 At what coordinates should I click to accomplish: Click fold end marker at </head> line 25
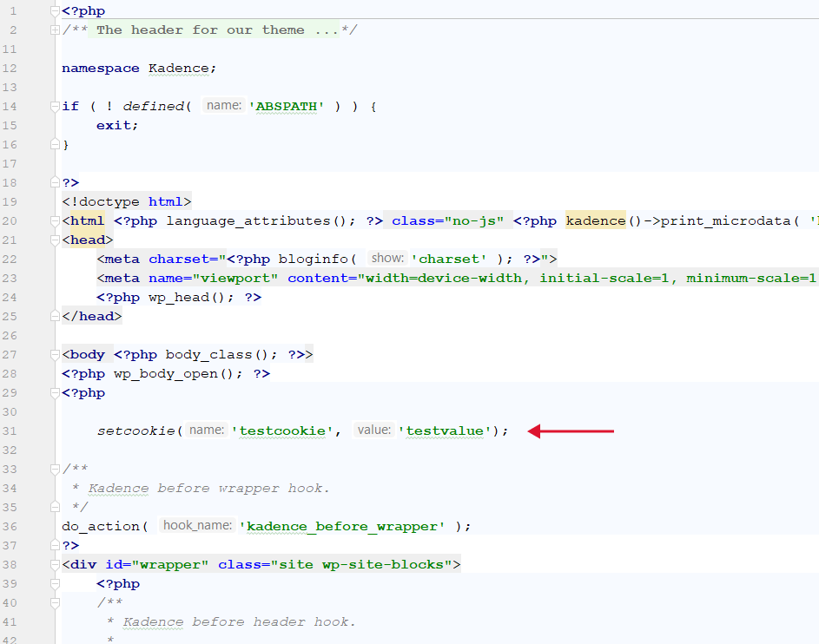[55, 316]
